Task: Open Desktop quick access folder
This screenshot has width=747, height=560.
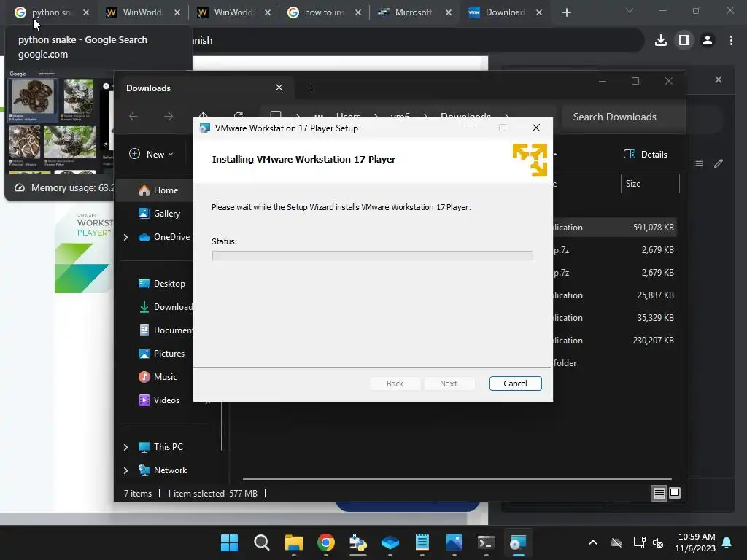Action: [162, 284]
